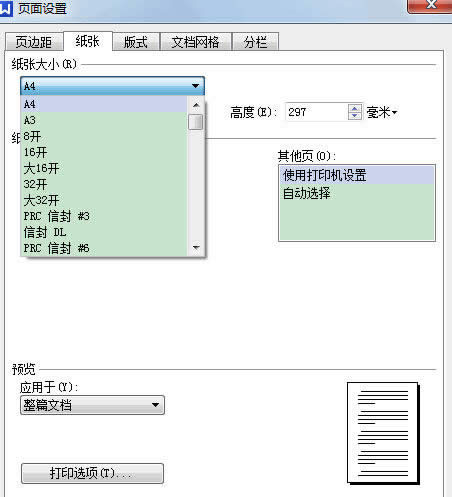
Task: Select 使用打印机设置 in the 其他页 list
Action: click(357, 175)
